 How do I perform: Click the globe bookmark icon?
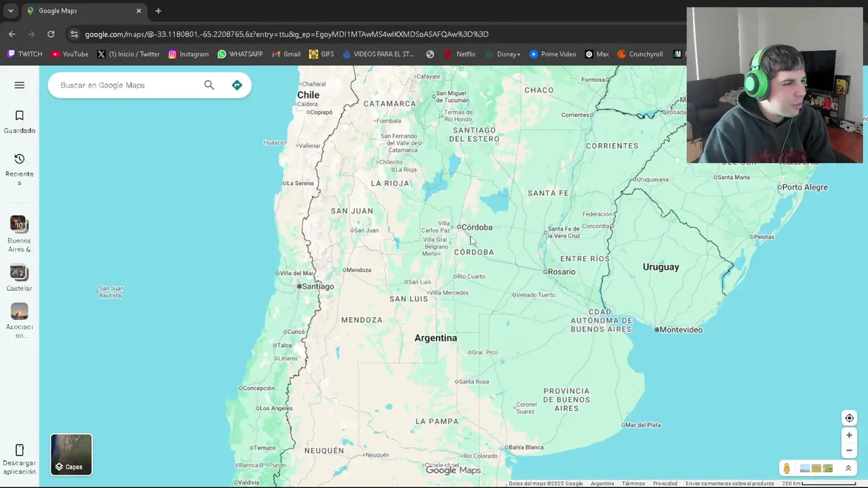[430, 54]
